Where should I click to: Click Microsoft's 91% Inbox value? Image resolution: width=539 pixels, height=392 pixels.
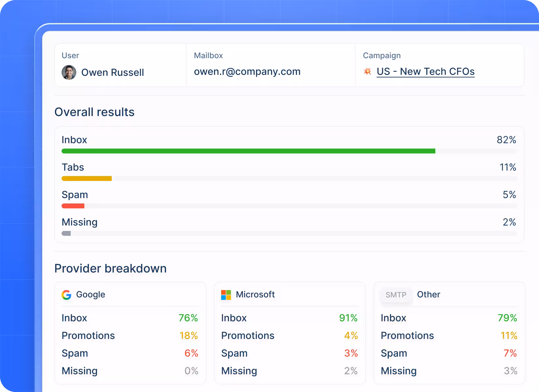tap(348, 318)
